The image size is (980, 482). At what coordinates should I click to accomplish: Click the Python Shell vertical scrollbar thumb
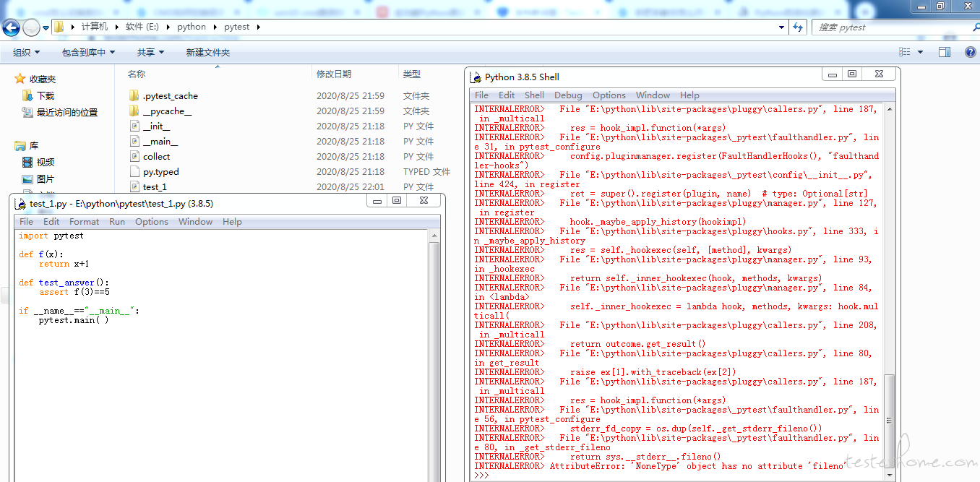point(890,419)
